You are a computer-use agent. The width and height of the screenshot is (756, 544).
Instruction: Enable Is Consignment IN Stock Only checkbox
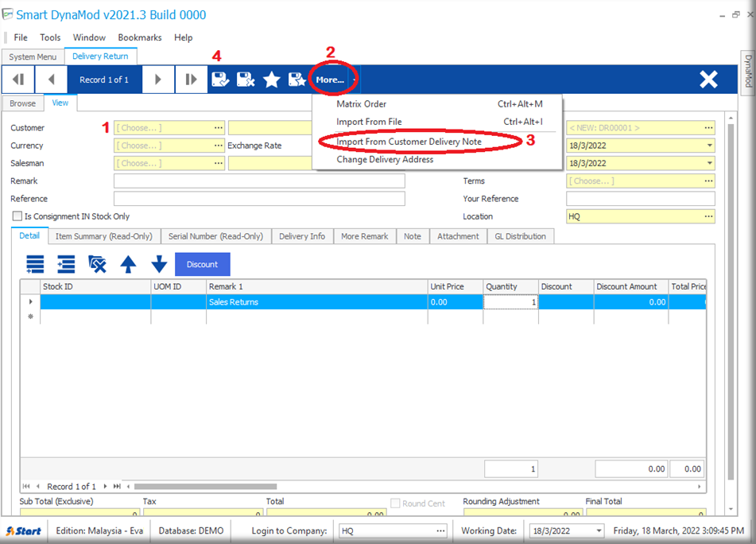(17, 216)
